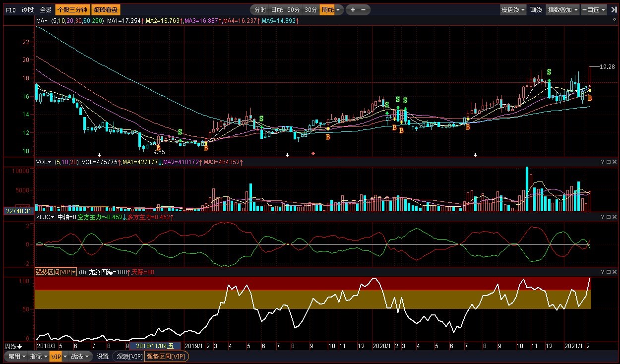
Task: Open the 设置 settings button
Action: pos(103,356)
